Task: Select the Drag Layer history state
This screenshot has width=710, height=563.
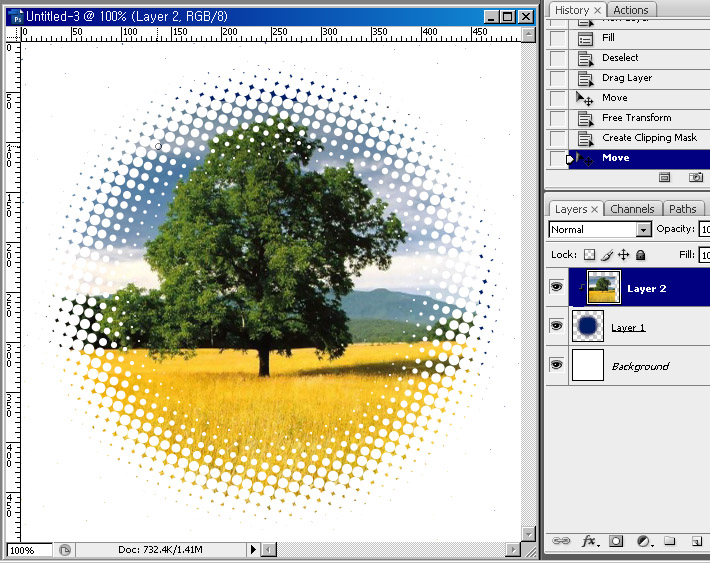Action: 639,78
